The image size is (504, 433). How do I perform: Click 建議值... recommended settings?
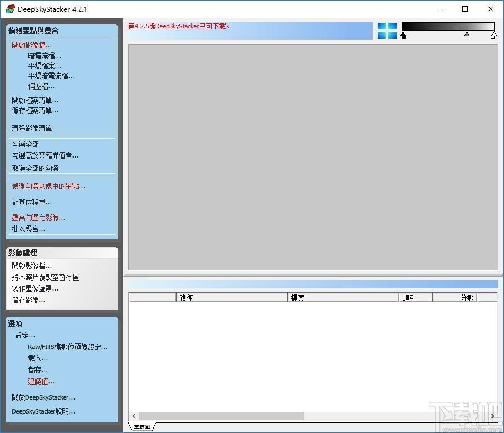(x=41, y=382)
